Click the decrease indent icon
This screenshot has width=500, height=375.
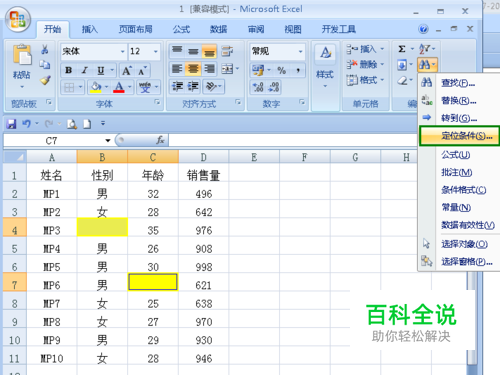point(177,87)
